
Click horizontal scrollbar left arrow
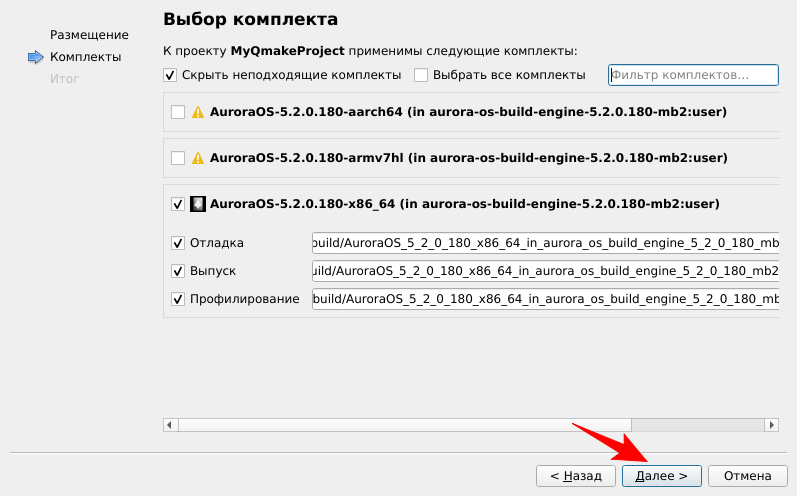click(170, 424)
